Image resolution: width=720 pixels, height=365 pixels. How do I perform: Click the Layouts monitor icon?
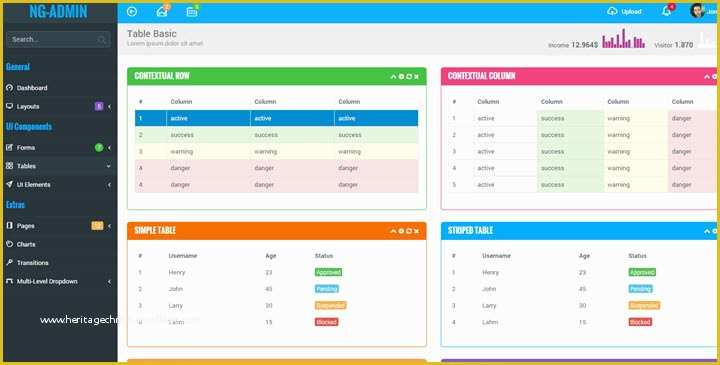10,106
